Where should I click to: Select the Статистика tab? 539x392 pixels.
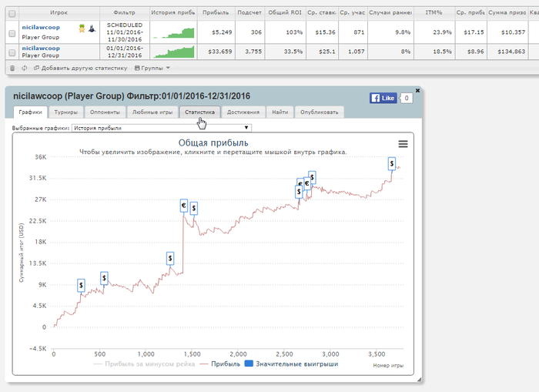(x=199, y=112)
